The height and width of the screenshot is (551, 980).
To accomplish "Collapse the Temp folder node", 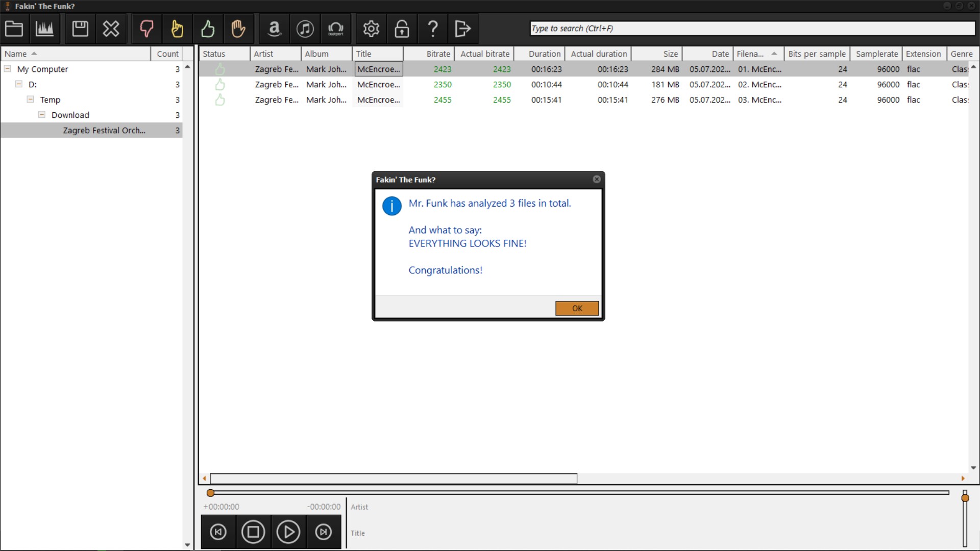I will [x=31, y=99].
